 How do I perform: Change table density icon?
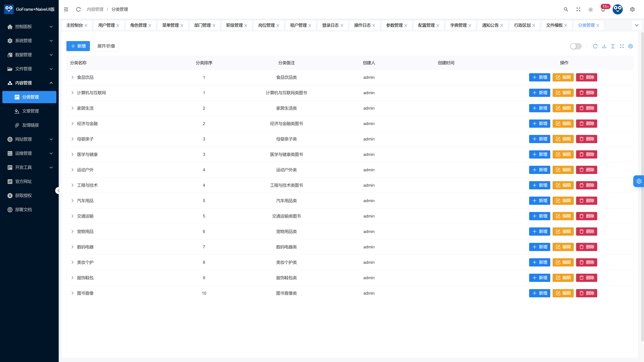(613, 46)
